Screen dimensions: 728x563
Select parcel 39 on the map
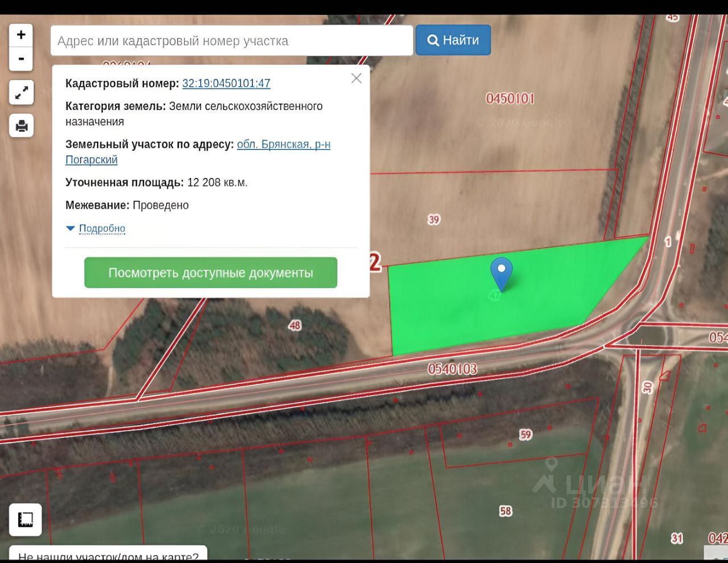coord(434,220)
